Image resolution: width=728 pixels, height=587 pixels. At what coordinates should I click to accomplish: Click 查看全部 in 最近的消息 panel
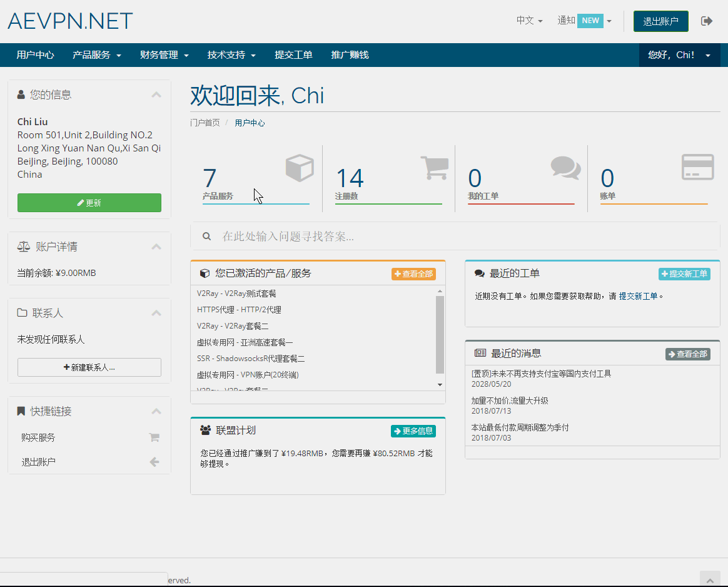click(687, 354)
